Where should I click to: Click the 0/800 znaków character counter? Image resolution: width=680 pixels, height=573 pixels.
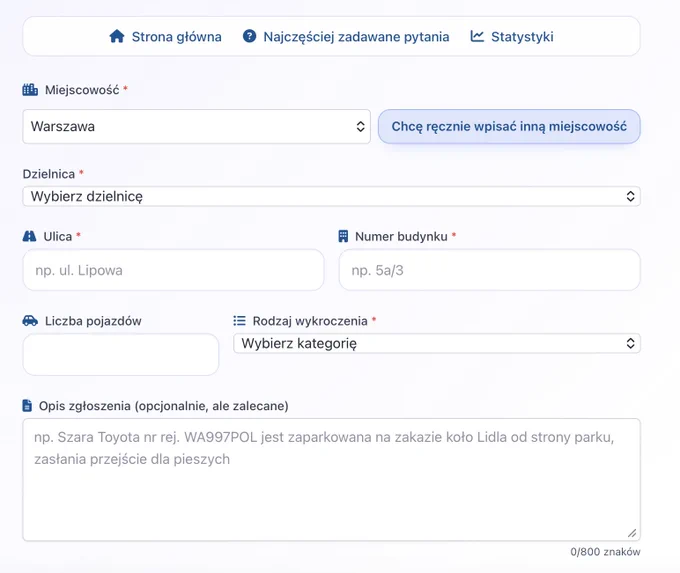click(605, 552)
